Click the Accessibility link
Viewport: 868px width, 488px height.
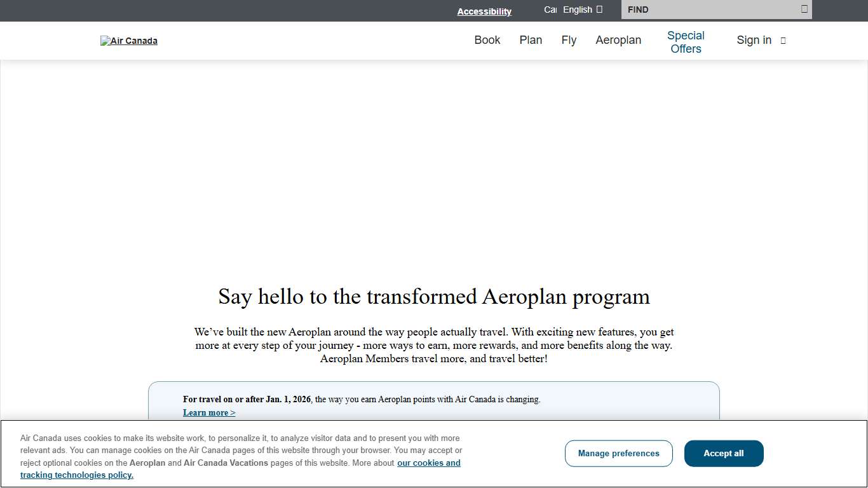pyautogui.click(x=484, y=11)
